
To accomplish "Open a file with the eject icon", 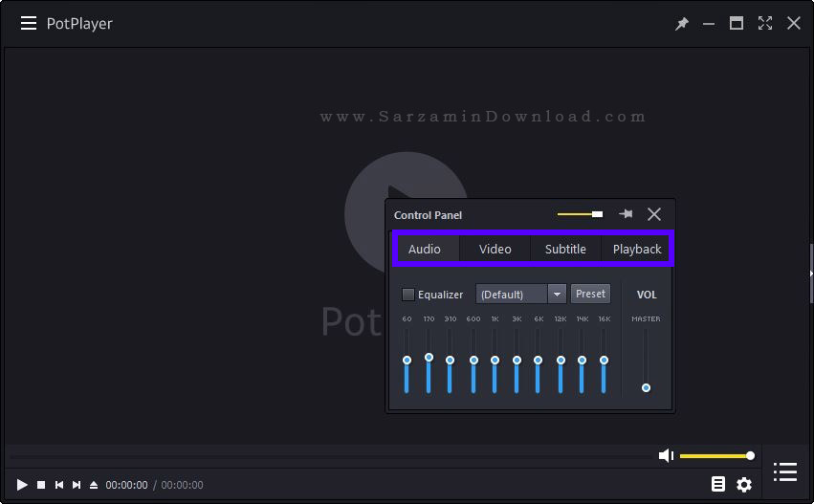I will [x=94, y=485].
